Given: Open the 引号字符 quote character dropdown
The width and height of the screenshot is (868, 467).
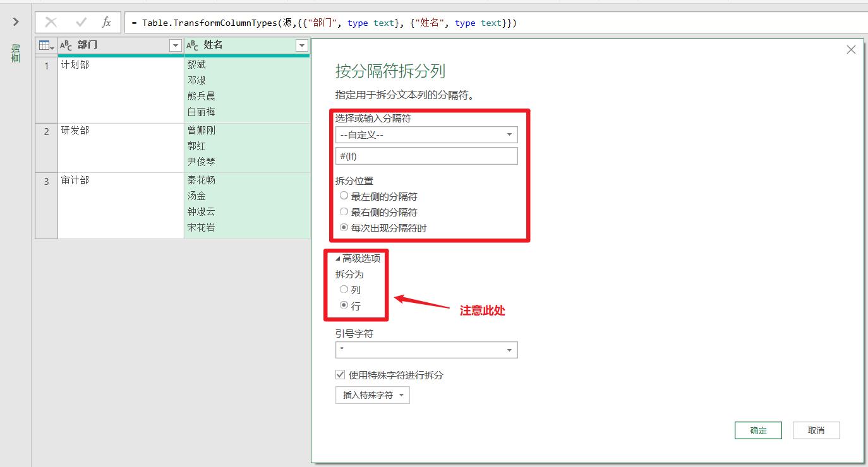Looking at the screenshot, I should pos(509,350).
